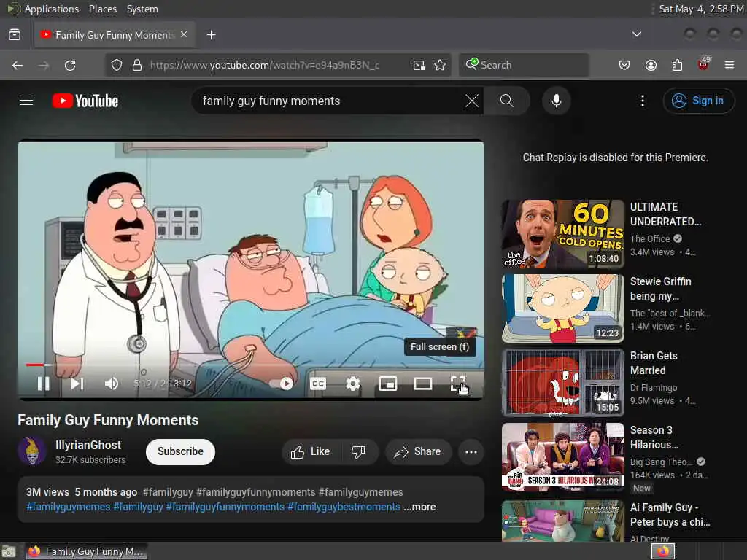Dislike the video
Screen dimensions: 747x560
pos(359,451)
